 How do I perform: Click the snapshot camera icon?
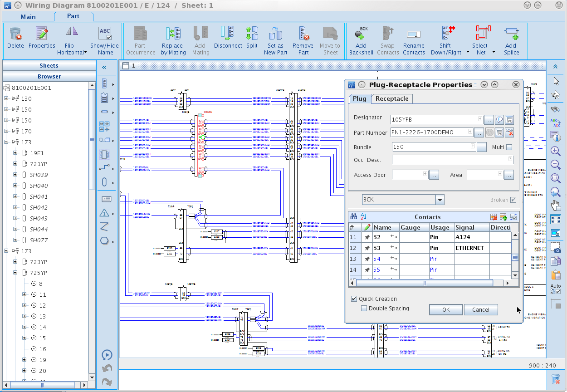(x=556, y=247)
